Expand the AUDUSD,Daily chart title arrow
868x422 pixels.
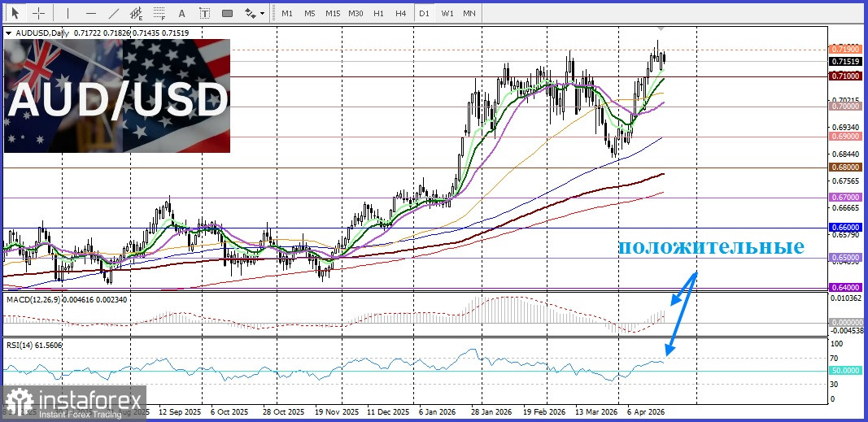(x=9, y=33)
